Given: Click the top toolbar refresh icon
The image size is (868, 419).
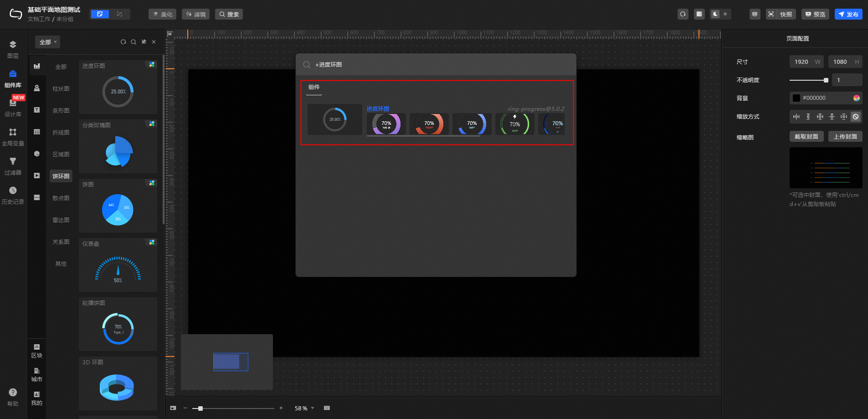Looking at the screenshot, I should pos(683,14).
